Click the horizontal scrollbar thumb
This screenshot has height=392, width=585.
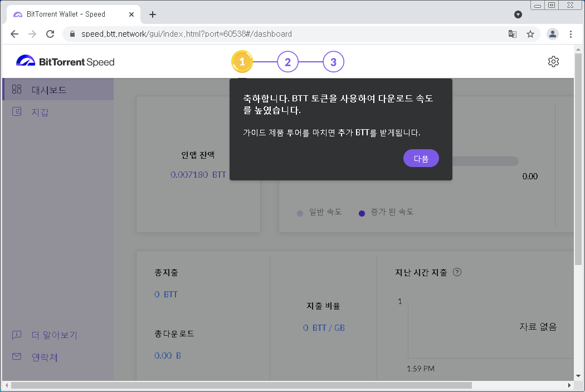click(x=241, y=385)
